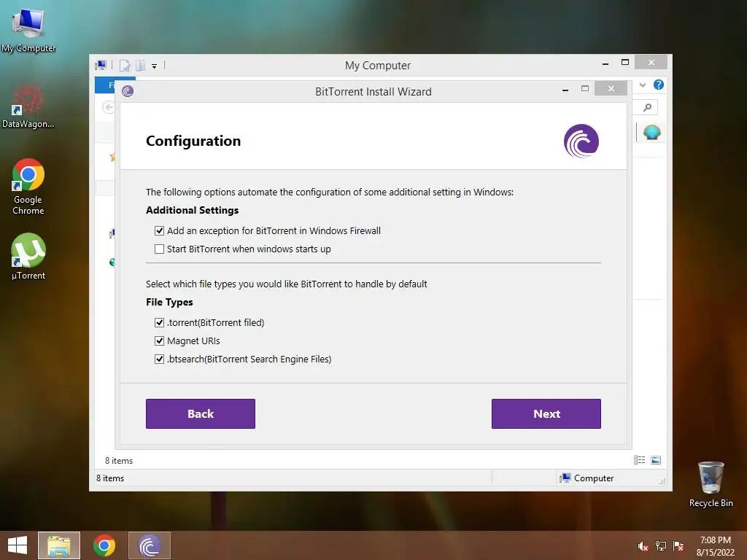Open the DataWagon desktop shortcut
The height and width of the screenshot is (560, 747).
28,106
